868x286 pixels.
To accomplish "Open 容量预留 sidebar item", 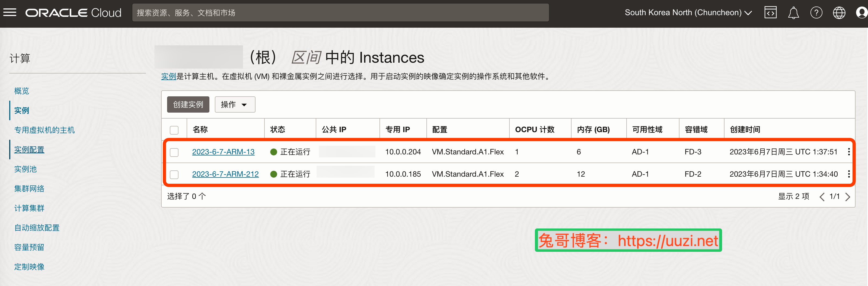I will coord(29,247).
